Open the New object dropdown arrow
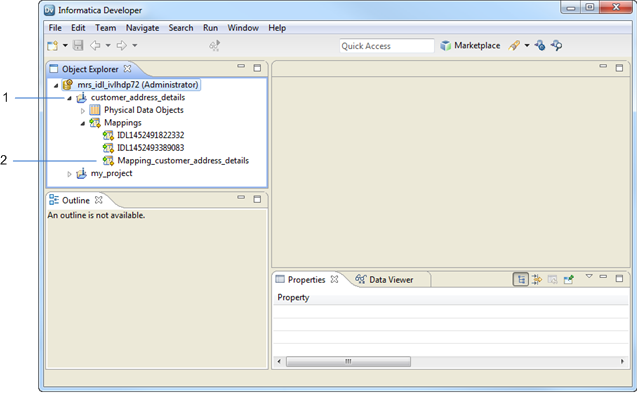The image size is (638, 393). [65, 46]
